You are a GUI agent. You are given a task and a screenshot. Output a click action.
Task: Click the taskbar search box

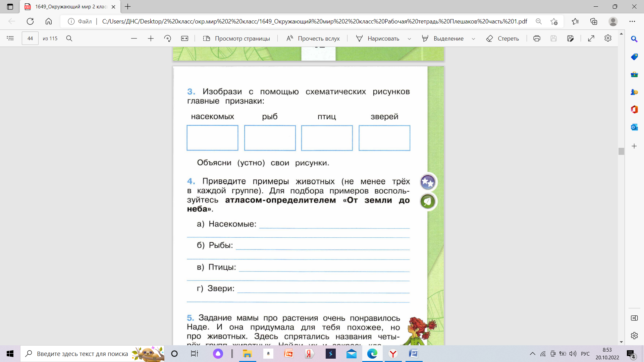tap(93, 354)
